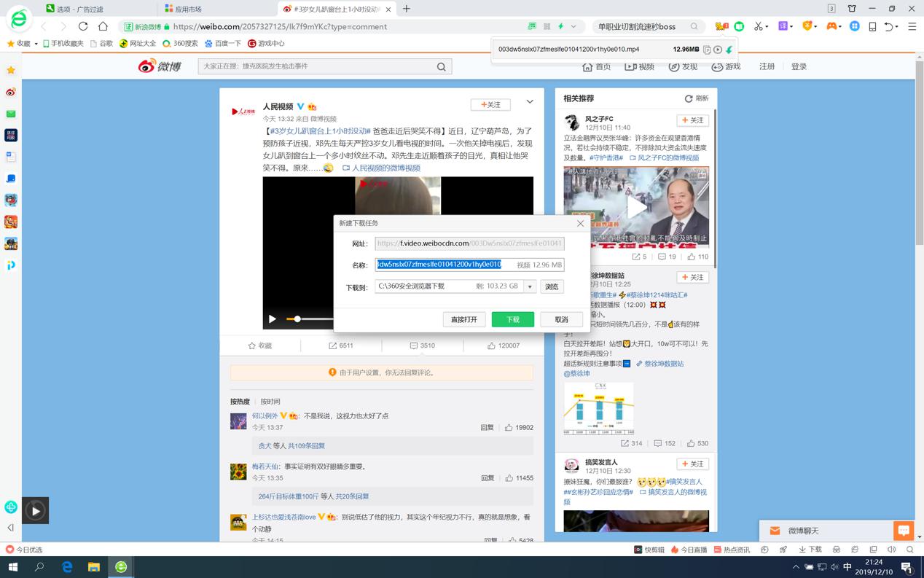
Task: Click the play icon in download popup
Action: click(x=718, y=50)
